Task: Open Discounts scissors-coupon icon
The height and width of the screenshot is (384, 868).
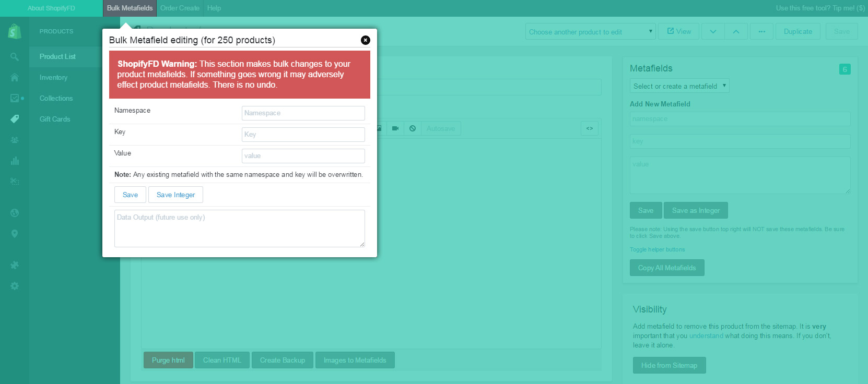Action: click(15, 182)
